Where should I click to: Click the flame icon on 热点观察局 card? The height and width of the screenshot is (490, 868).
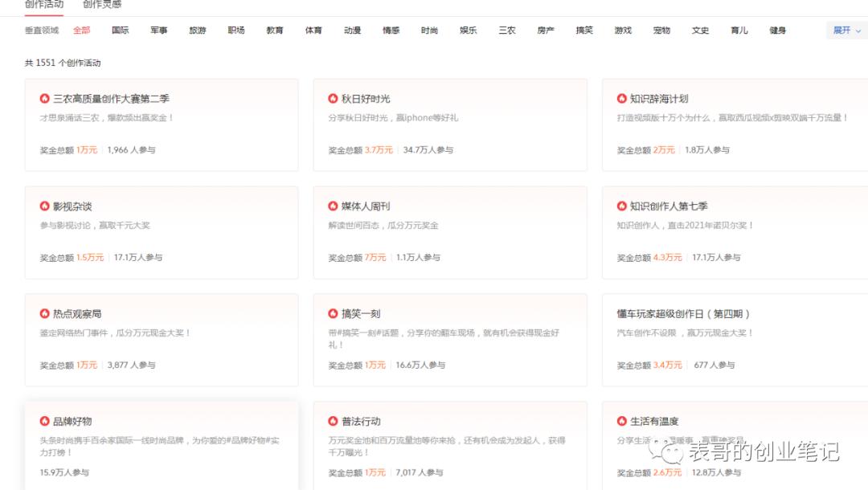point(44,313)
